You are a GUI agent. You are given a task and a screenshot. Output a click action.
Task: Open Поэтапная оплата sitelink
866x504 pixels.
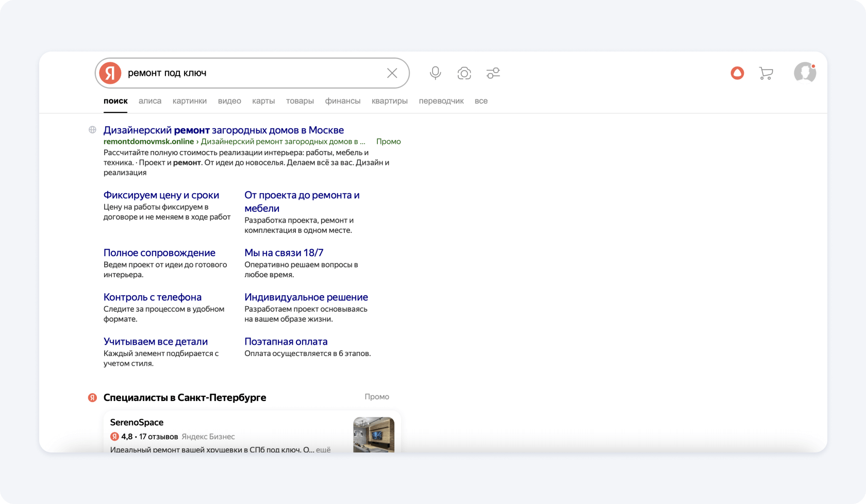click(x=286, y=341)
